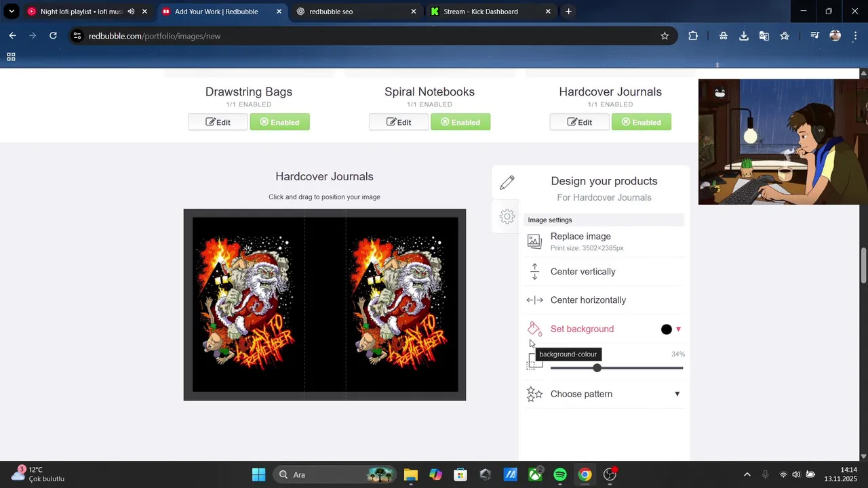
Task: Open File Explorer from the taskbar
Action: (411, 474)
